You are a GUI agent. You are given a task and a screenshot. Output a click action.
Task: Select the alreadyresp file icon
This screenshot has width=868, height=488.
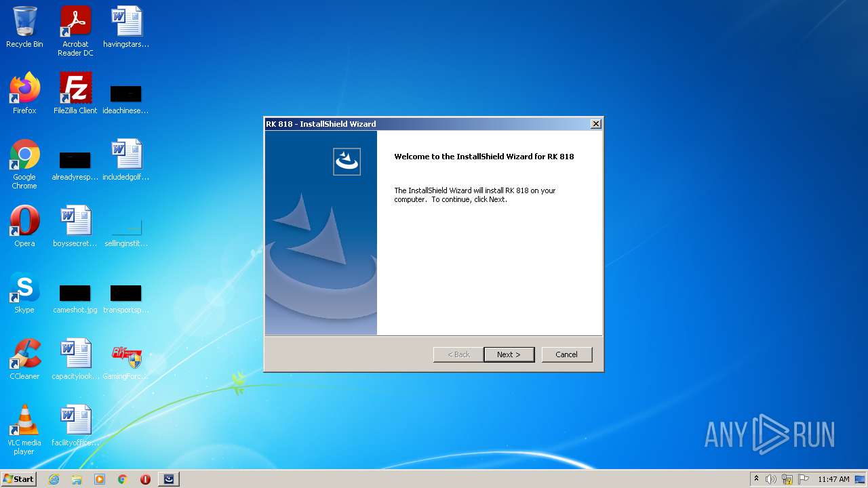pyautogui.click(x=75, y=165)
